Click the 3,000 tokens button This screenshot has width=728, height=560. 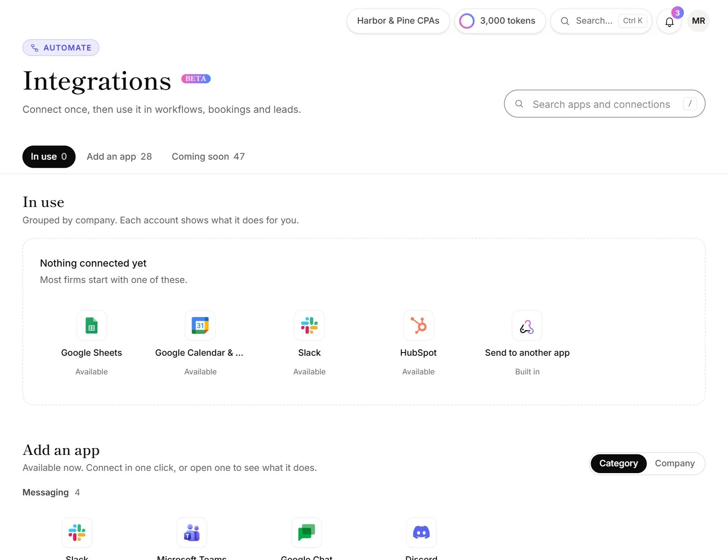(x=500, y=21)
